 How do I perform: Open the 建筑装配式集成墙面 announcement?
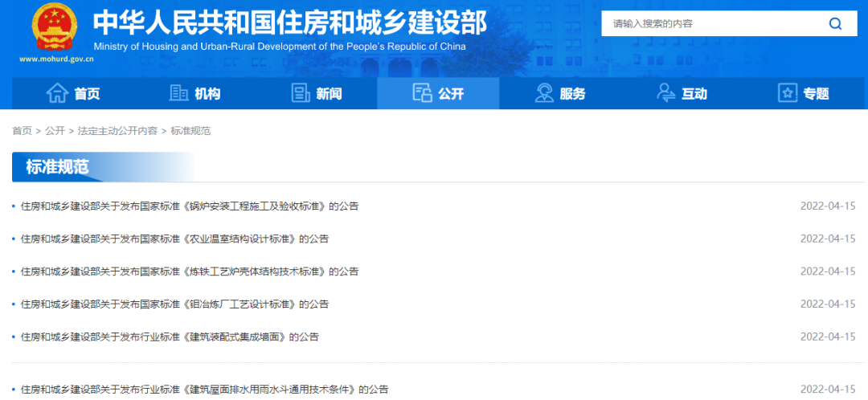tap(170, 337)
